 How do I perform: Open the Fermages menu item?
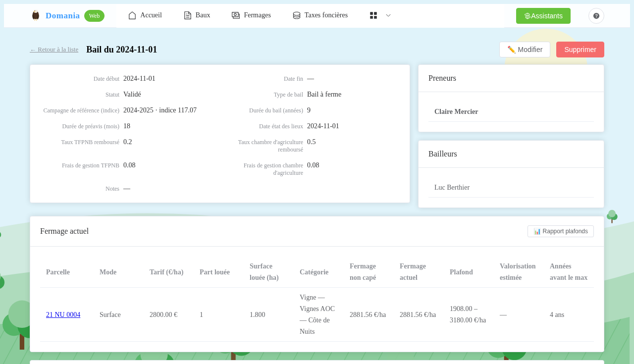(251, 15)
